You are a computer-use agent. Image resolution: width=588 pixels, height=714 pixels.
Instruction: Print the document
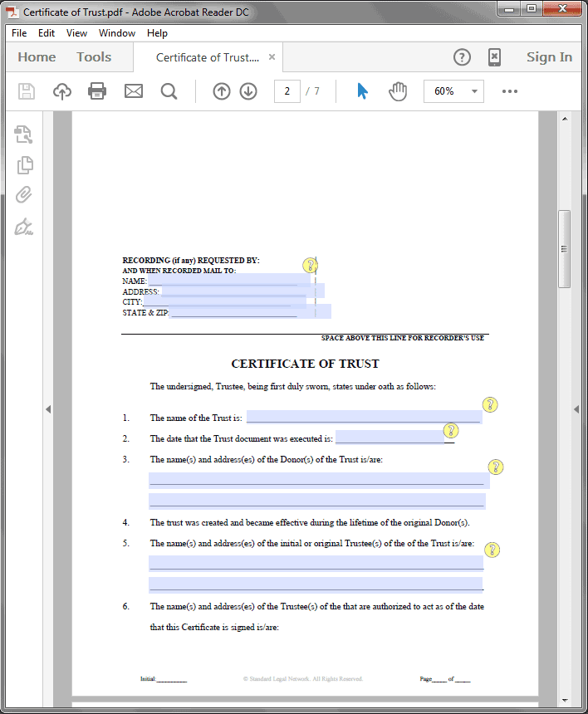[x=97, y=91]
